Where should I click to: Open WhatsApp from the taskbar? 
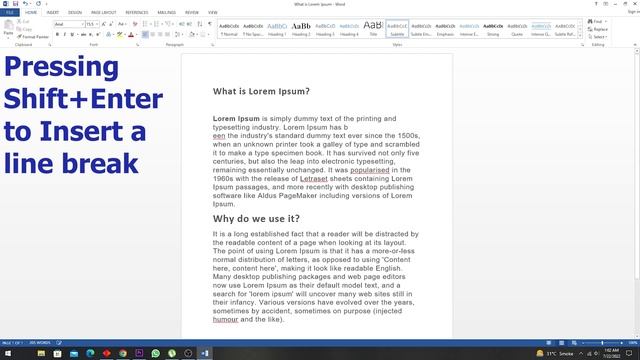point(156,353)
